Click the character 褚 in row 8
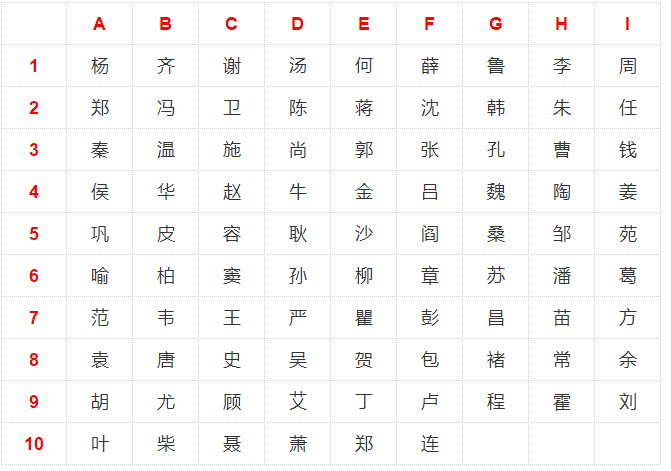 (496, 360)
